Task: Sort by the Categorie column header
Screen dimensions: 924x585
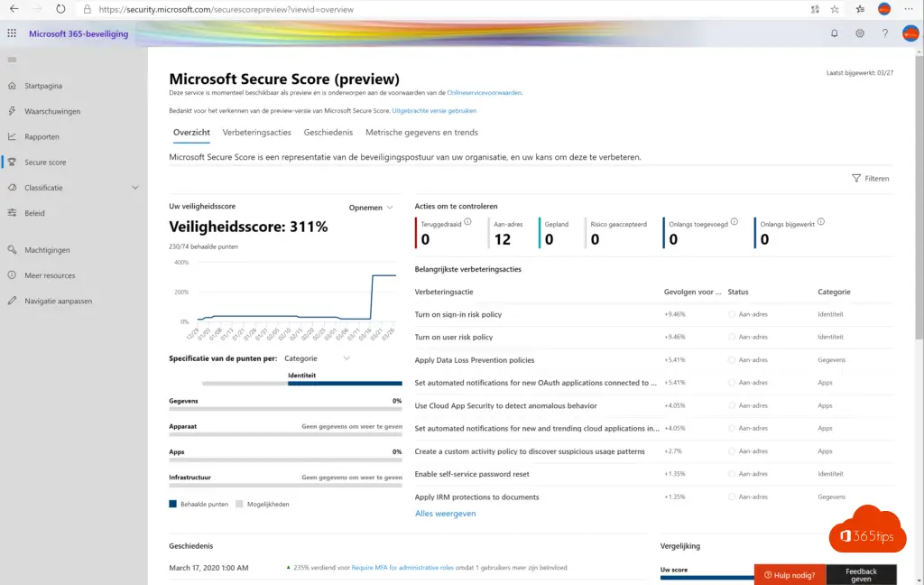Action: click(834, 292)
